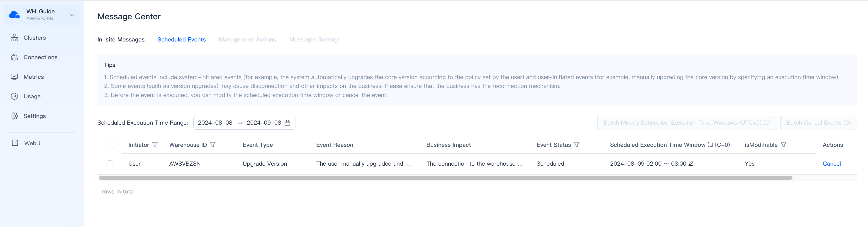The width and height of the screenshot is (868, 227).
Task: Click the table's horizontal scrollbar
Action: point(445,178)
